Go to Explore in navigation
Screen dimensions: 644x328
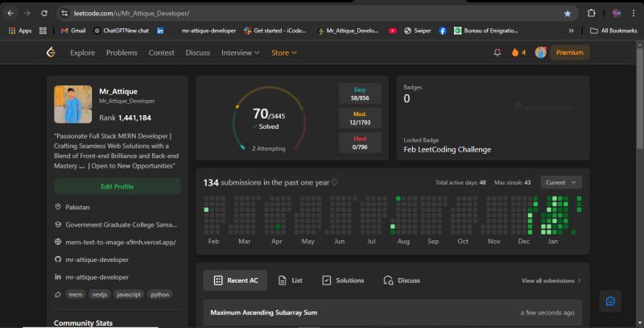pyautogui.click(x=83, y=52)
